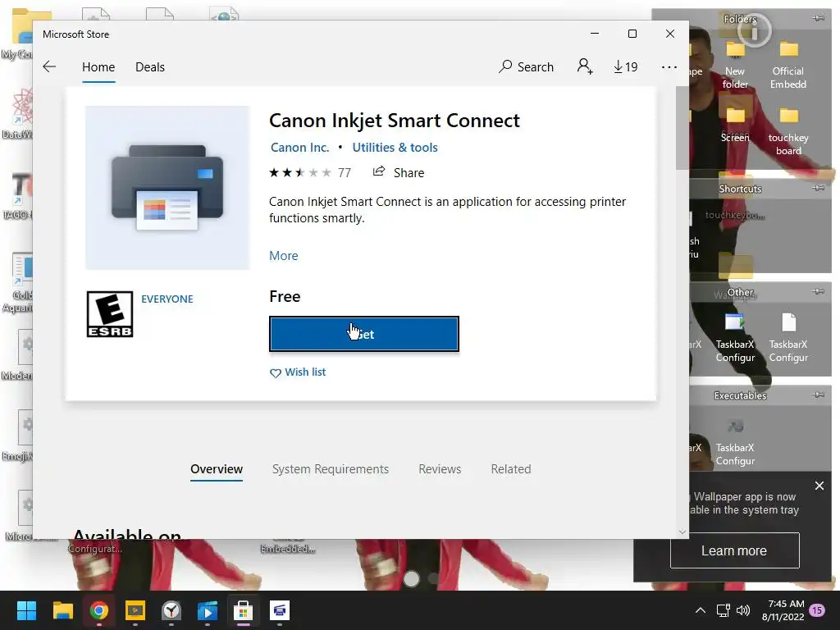The image size is (840, 630).
Task: Open the Windows Start menu
Action: (x=26, y=610)
